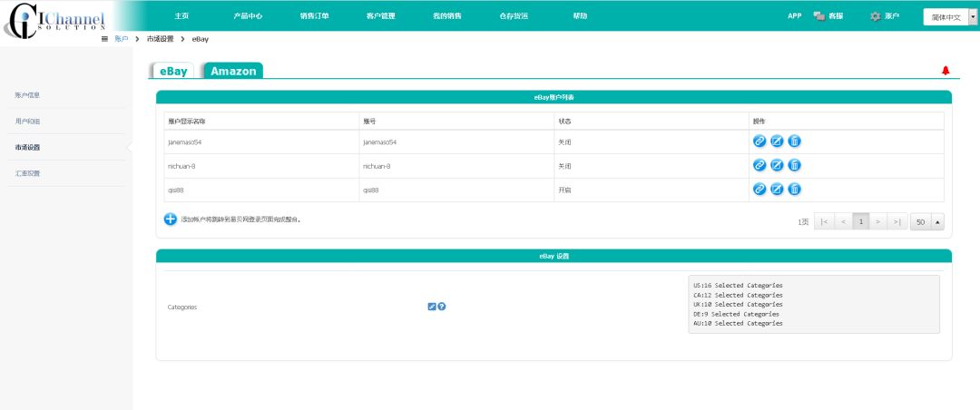Open the 简体中文 language dropdown
980x410 pixels.
pos(950,17)
